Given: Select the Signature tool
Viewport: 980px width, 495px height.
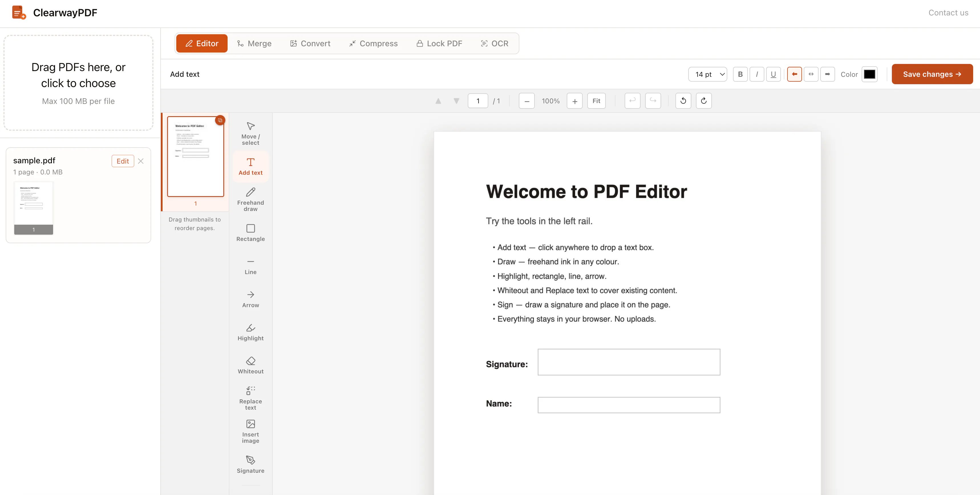Looking at the screenshot, I should [x=250, y=464].
